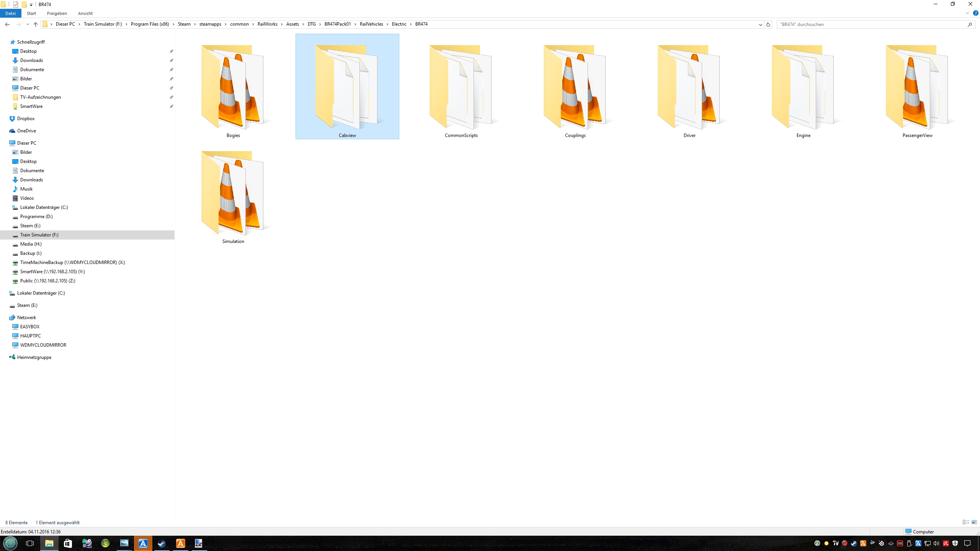The image size is (980, 551).
Task: Switch to details list view
Action: (965, 522)
